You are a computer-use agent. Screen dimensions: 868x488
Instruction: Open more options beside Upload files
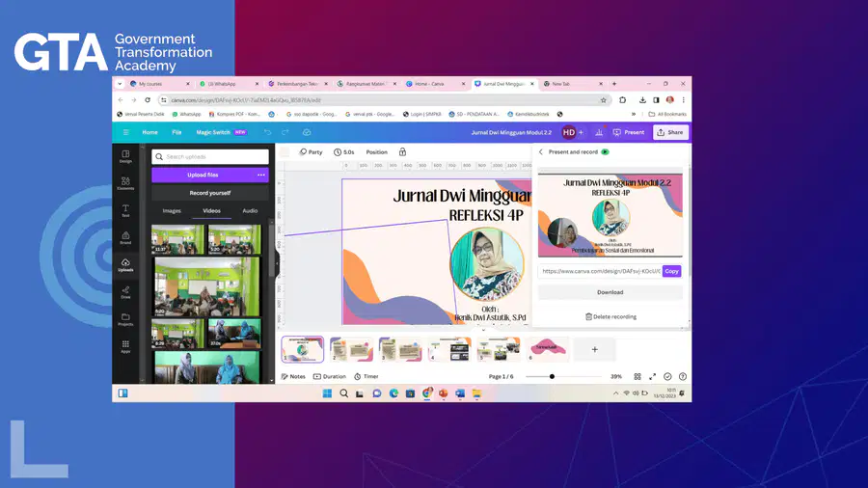tap(261, 175)
